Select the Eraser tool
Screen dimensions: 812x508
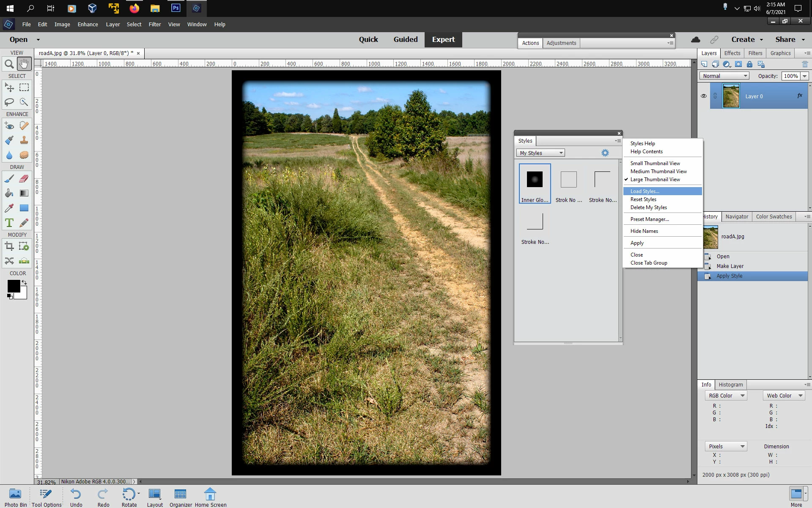(x=24, y=179)
